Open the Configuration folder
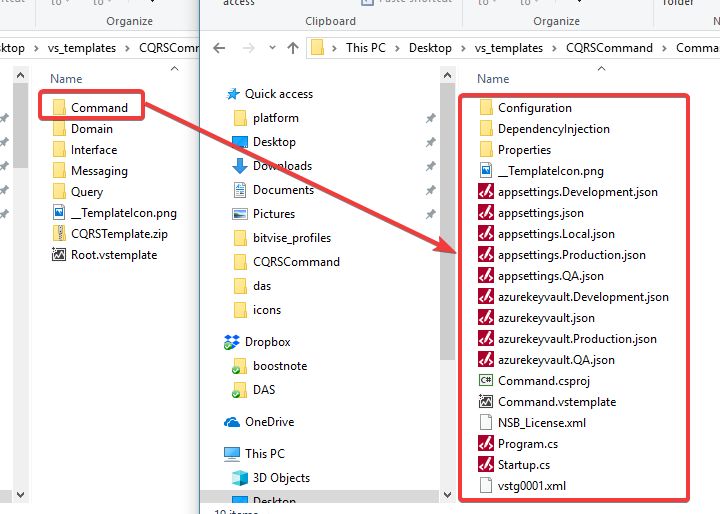Screen dimensions: 720x514 click(x=525, y=108)
